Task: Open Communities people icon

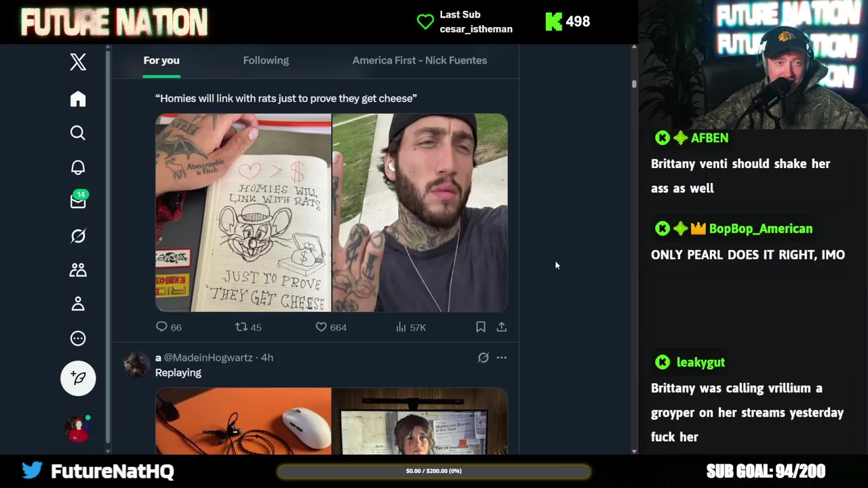Action: click(x=78, y=270)
